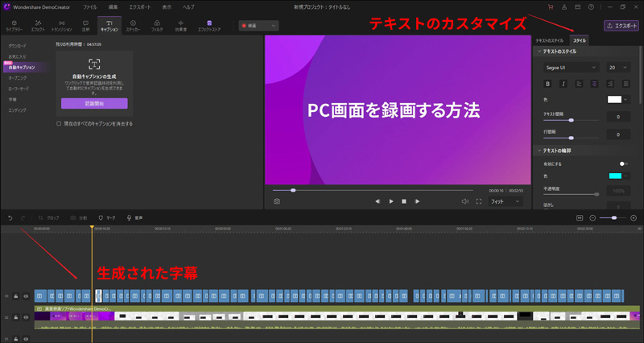Click the help question-mark icon in title bar
The height and width of the screenshot is (343, 644).
[x=591, y=7]
